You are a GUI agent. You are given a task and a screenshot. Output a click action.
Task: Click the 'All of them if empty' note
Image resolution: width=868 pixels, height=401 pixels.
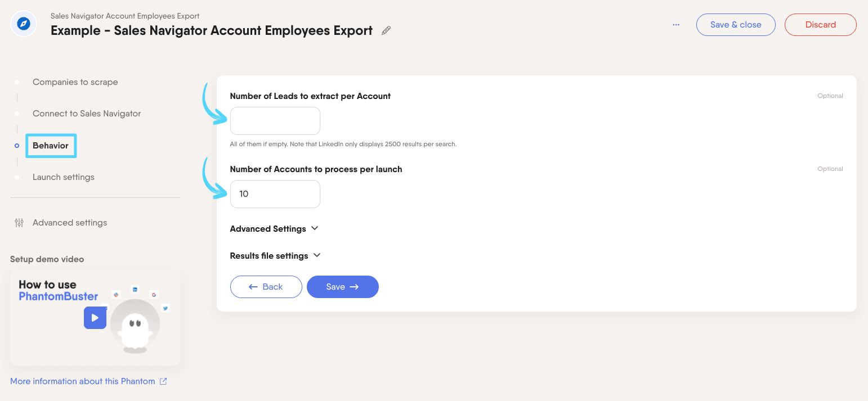coord(343,144)
